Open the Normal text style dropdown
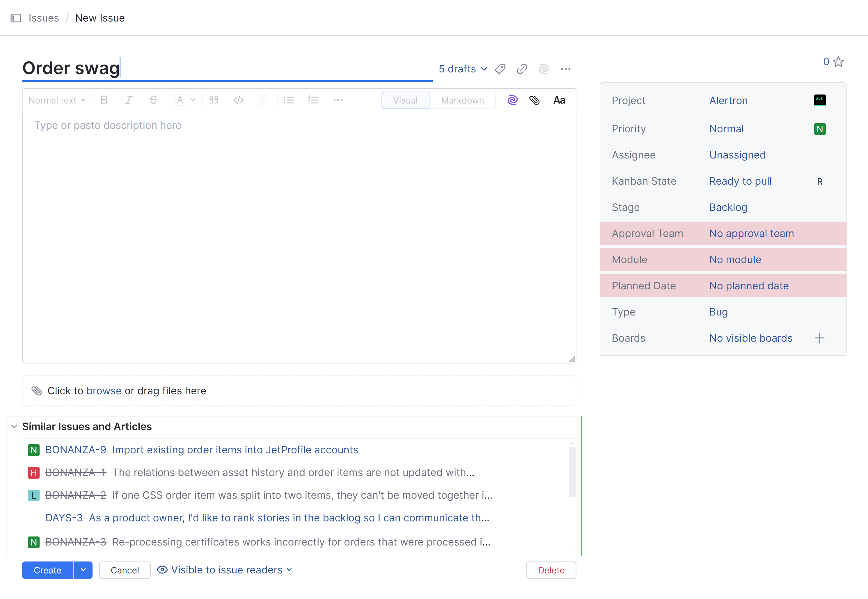868x599 pixels. [57, 100]
